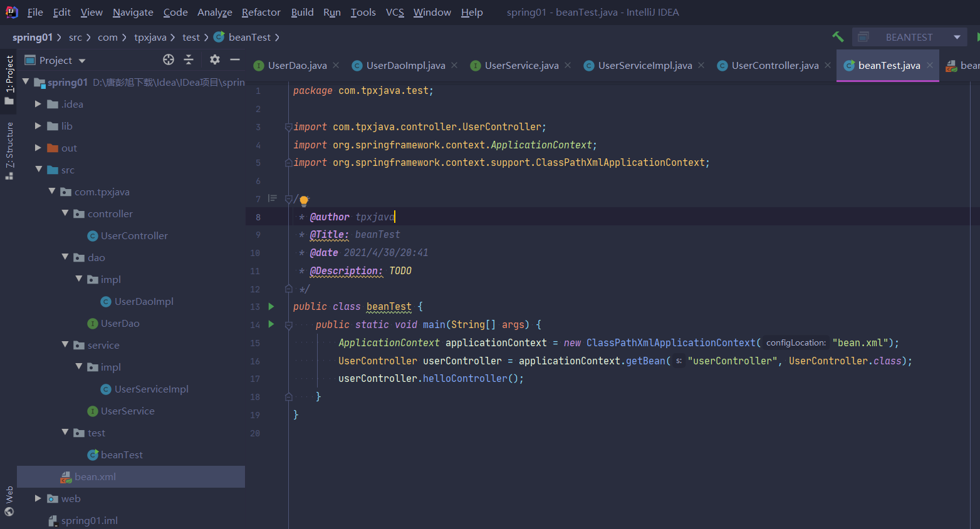Toggle the Web tool window button

point(9,501)
